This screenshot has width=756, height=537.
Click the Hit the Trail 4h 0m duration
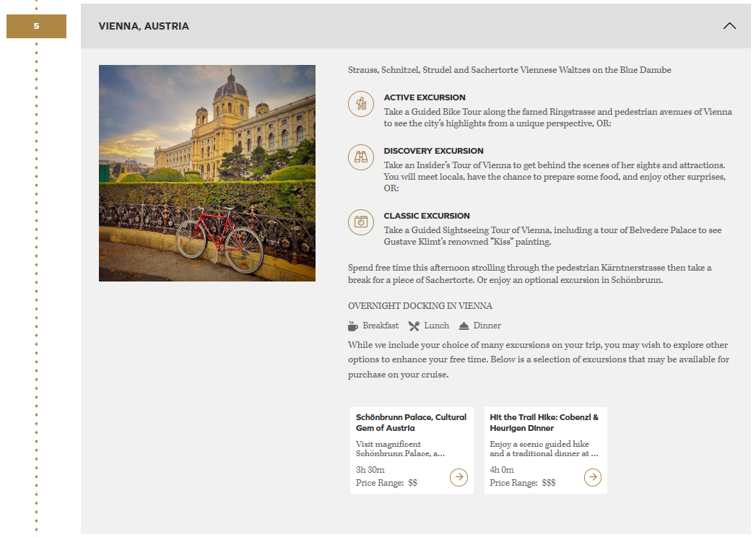point(503,470)
